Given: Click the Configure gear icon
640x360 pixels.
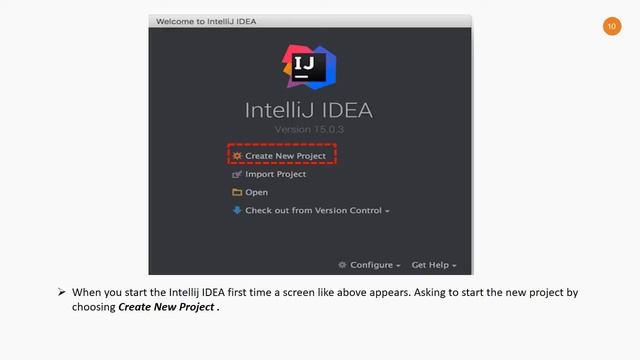Looking at the screenshot, I should pos(342,265).
